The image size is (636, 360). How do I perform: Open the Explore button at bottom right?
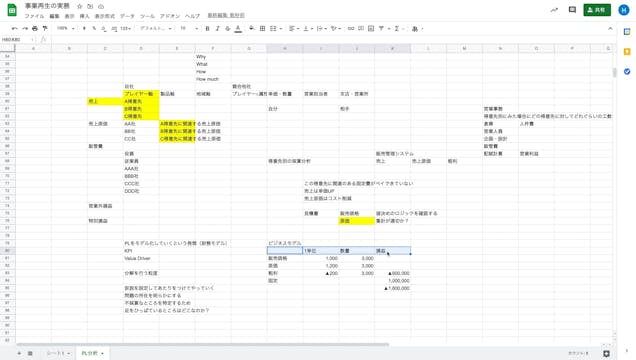(606, 354)
